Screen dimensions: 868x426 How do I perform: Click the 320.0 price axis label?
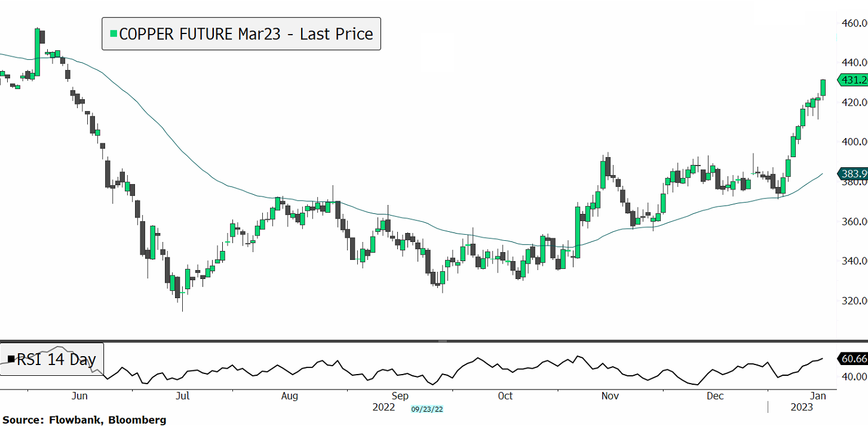tap(854, 301)
